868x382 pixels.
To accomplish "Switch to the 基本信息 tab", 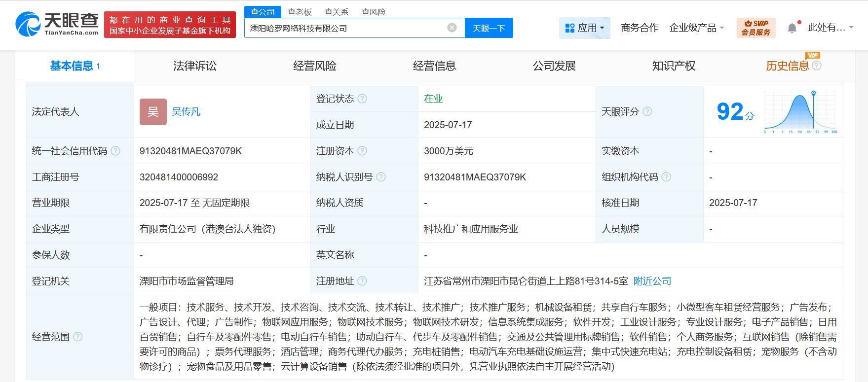I will tap(75, 66).
